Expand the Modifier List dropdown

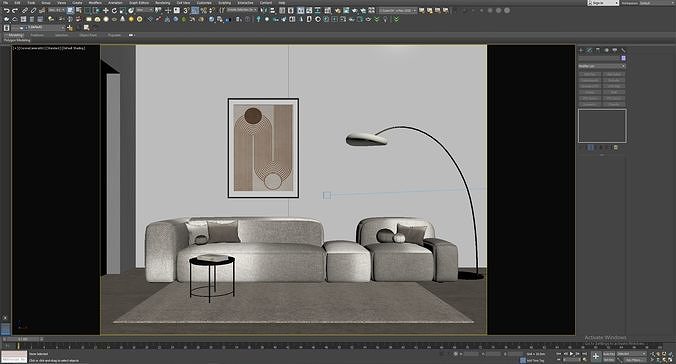tap(601, 66)
